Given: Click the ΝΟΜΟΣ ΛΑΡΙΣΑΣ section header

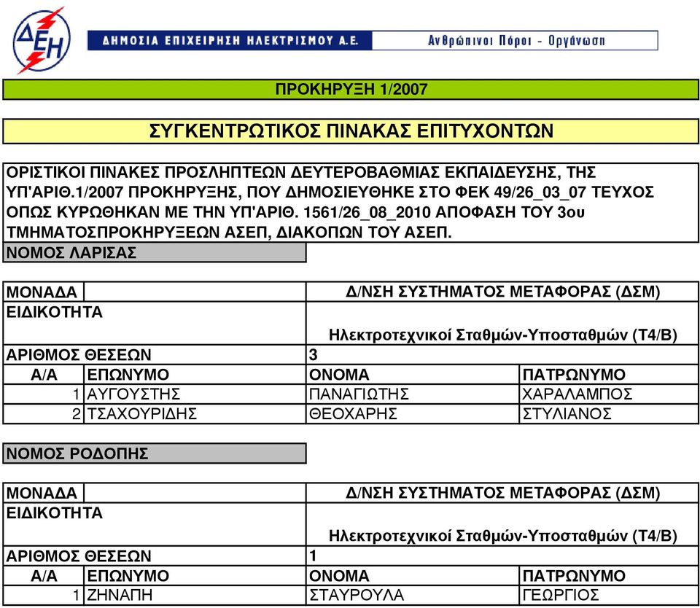Looking at the screenshot, I should pyautogui.click(x=155, y=253).
